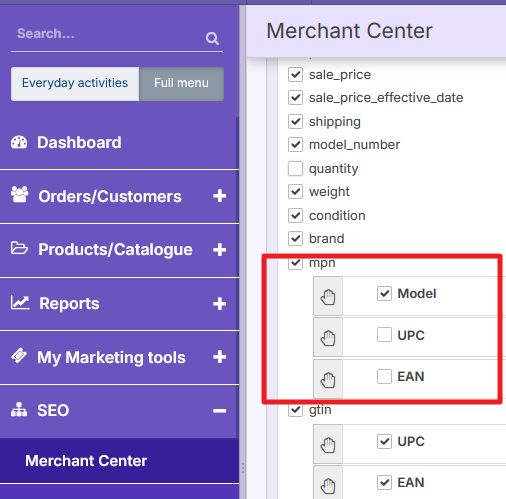The image size is (506, 499).
Task: Click the sidebar resize splitter handle
Action: tap(243, 467)
